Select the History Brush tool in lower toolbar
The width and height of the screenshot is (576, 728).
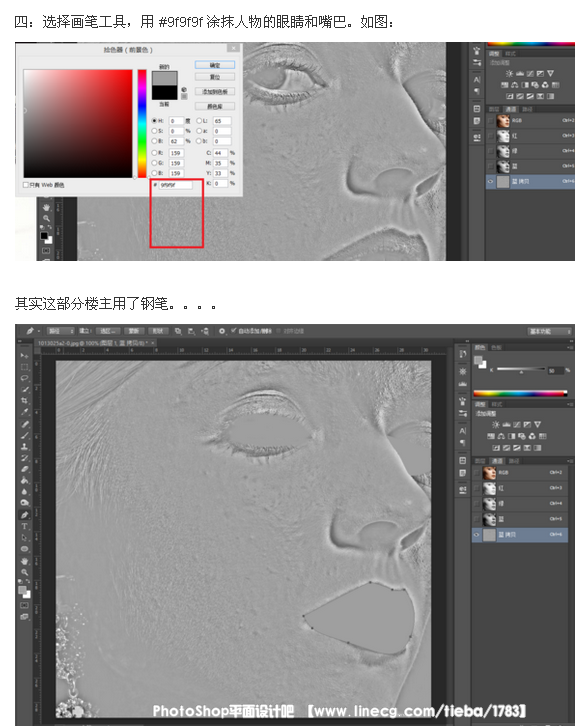tap(24, 458)
